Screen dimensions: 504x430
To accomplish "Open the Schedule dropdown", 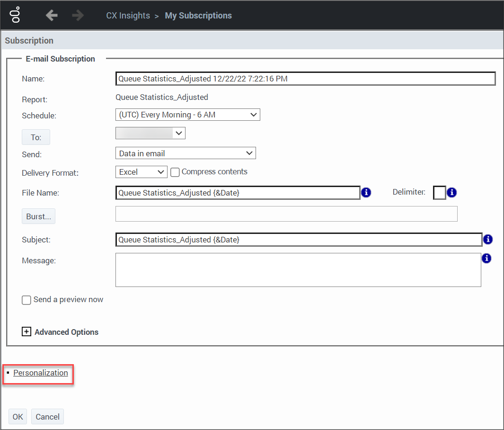I will [187, 115].
